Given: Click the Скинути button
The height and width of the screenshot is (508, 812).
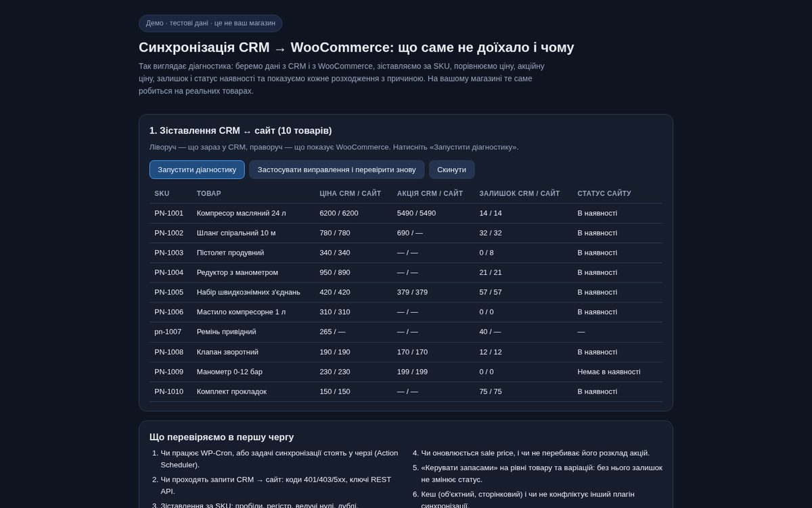Looking at the screenshot, I should tap(452, 169).
